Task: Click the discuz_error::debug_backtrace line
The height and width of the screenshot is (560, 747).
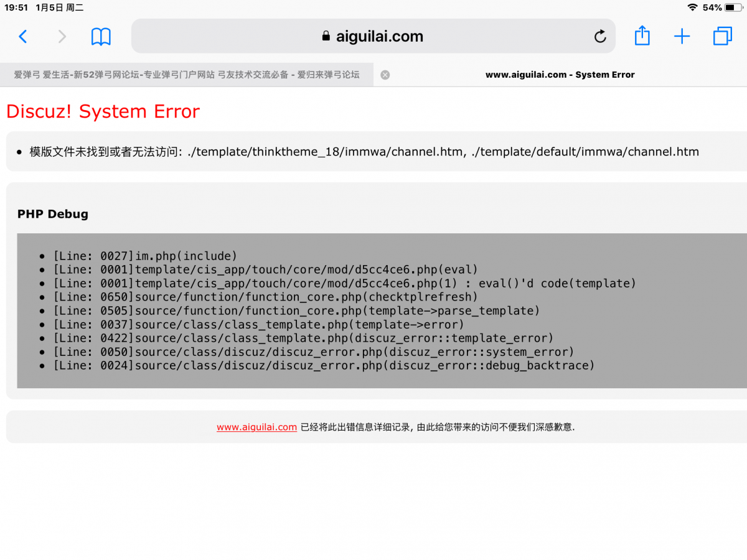Action: [x=324, y=365]
